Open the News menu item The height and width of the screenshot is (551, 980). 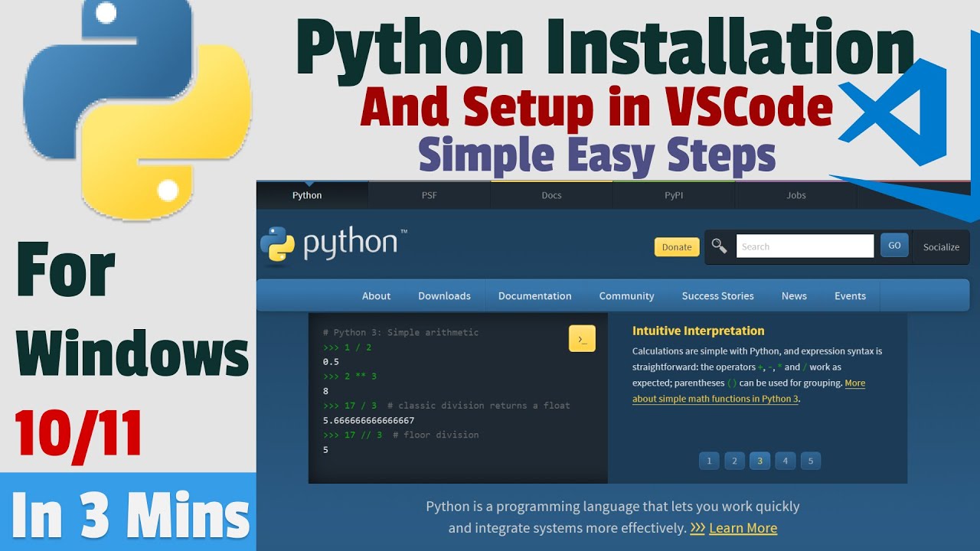(794, 296)
